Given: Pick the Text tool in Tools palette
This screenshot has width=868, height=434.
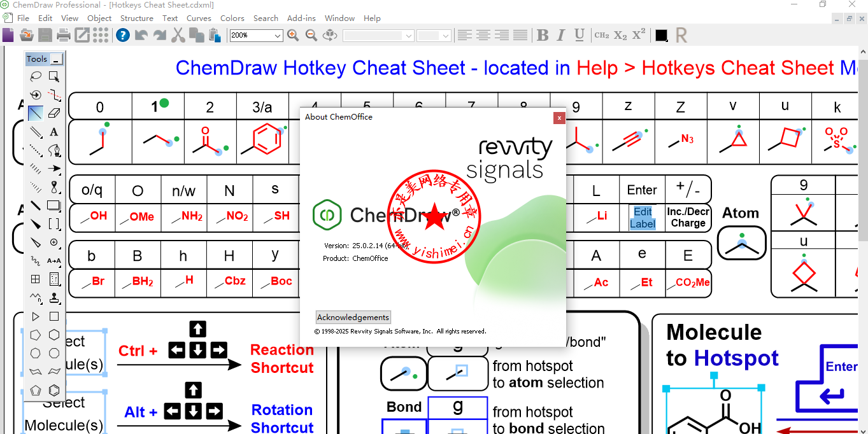Looking at the screenshot, I should point(54,132).
